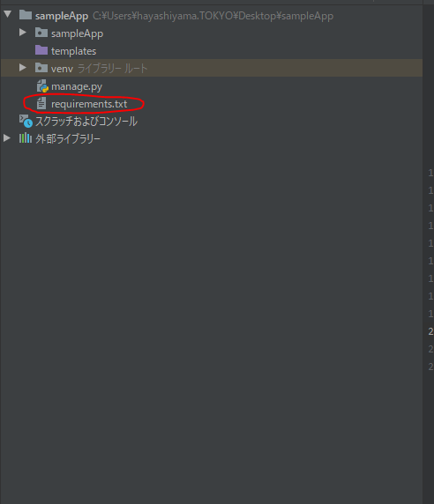Screen dimensions: 434x504
Task: Select the circled requirements.txt file
Action: click(89, 104)
